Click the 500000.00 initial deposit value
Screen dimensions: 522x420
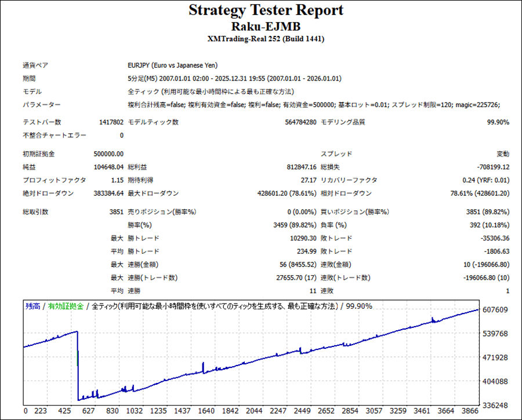108,154
